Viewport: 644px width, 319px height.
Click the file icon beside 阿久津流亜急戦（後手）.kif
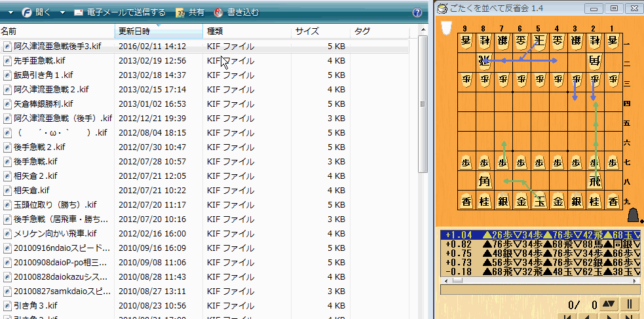pos(7,119)
